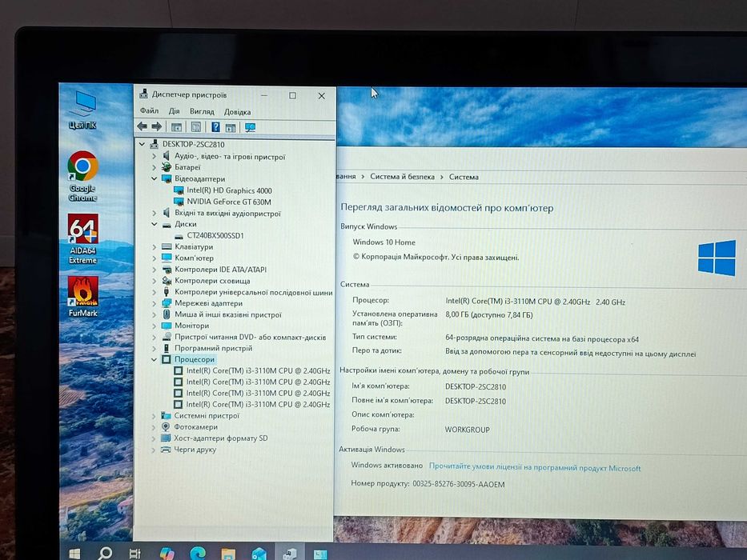Image resolution: width=747 pixels, height=560 pixels.
Task: Select Програмний пристрій tree item
Action: (214, 348)
